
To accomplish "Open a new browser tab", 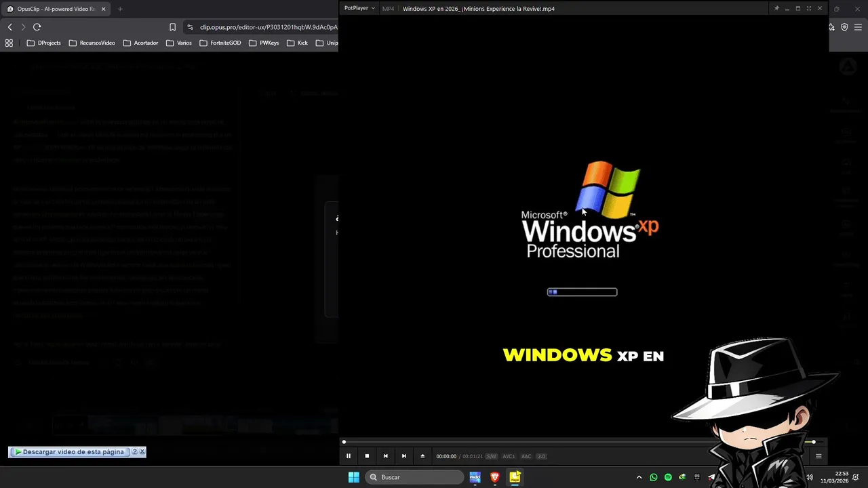I will [x=120, y=9].
